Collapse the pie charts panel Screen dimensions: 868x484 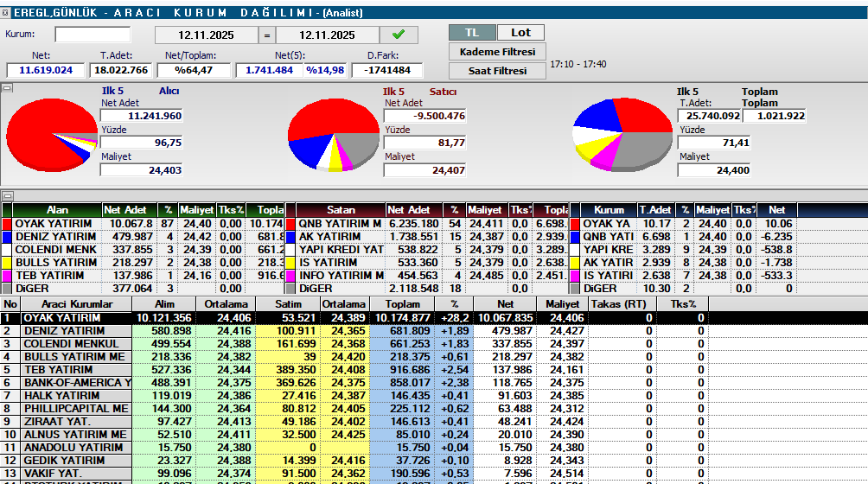coord(6,87)
